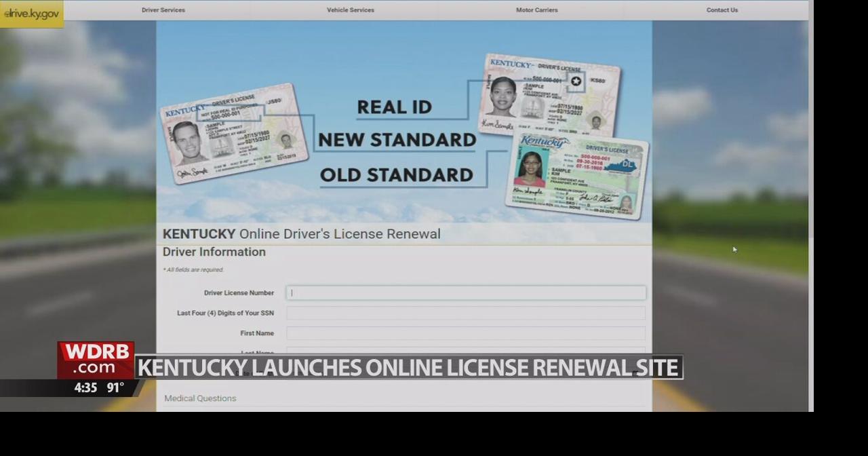Click the REAL ID star icon on the license

pyautogui.click(x=576, y=81)
